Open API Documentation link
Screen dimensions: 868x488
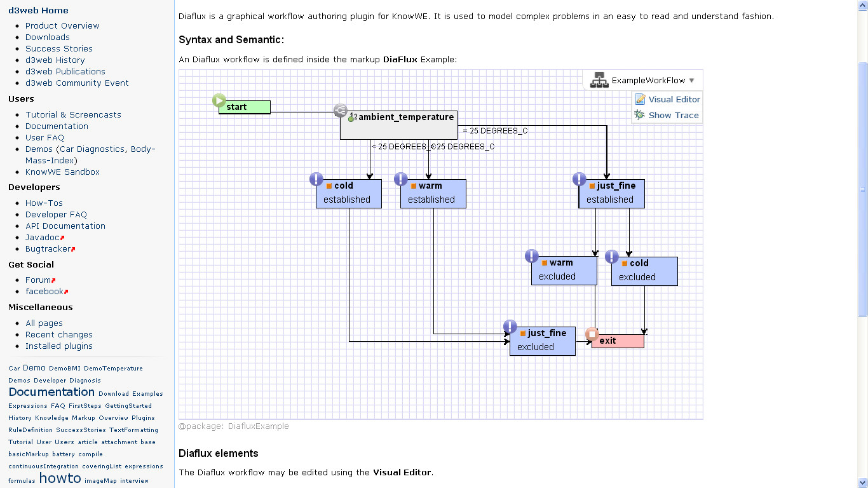click(65, 226)
